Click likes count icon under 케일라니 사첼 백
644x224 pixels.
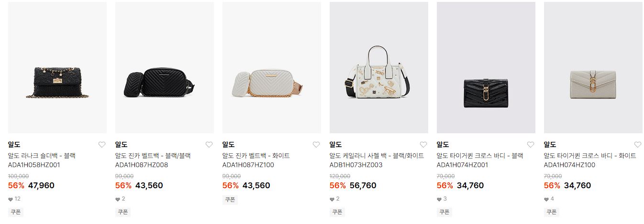point(332,199)
